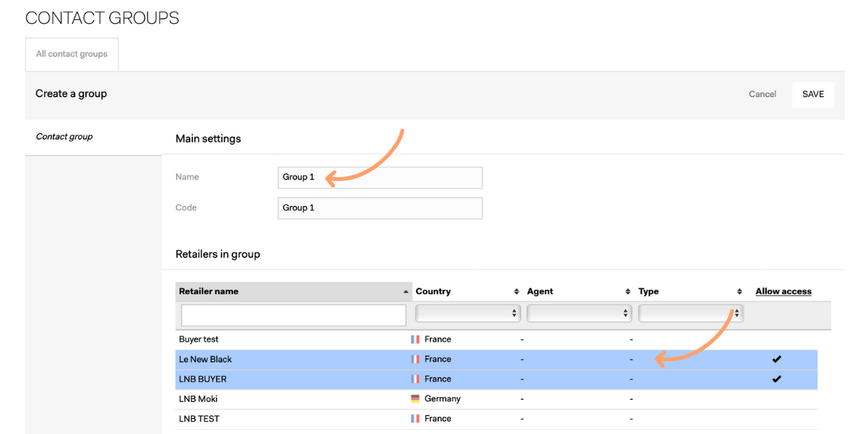868x434 pixels.
Task: Click the Germany flag icon for LNB Moki
Action: point(415,399)
